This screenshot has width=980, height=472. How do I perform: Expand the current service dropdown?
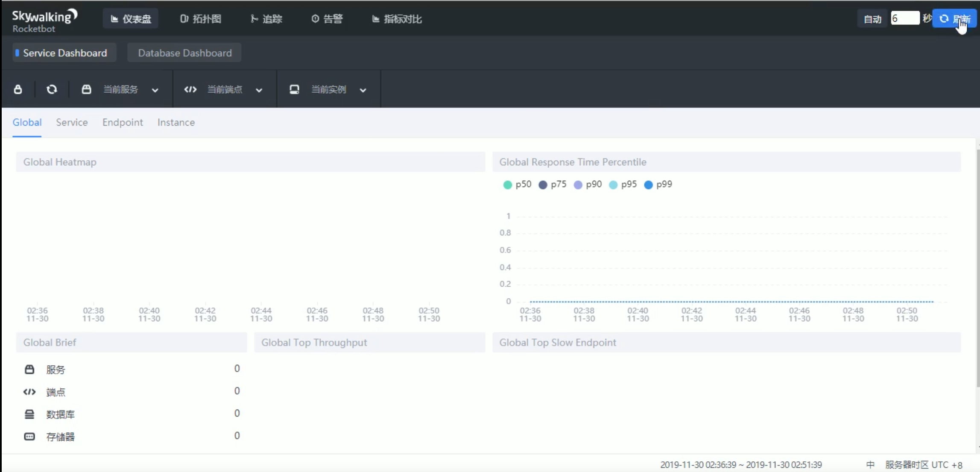[x=155, y=90]
